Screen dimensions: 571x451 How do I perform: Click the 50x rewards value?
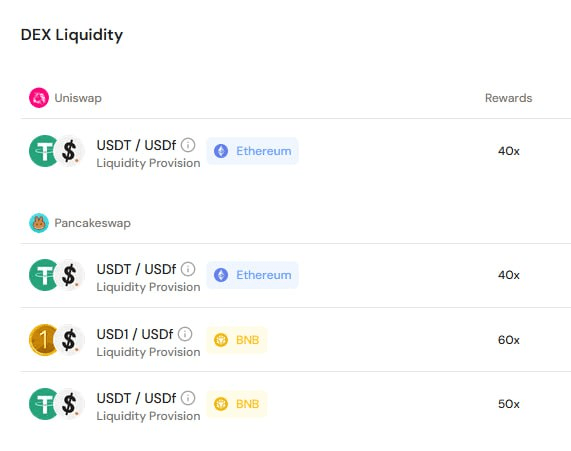(509, 404)
